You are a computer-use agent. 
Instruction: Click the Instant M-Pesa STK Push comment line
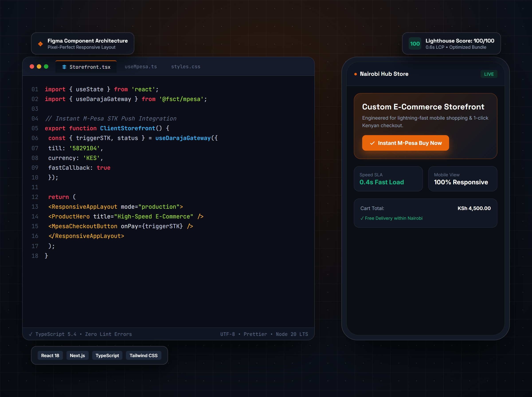click(x=111, y=119)
